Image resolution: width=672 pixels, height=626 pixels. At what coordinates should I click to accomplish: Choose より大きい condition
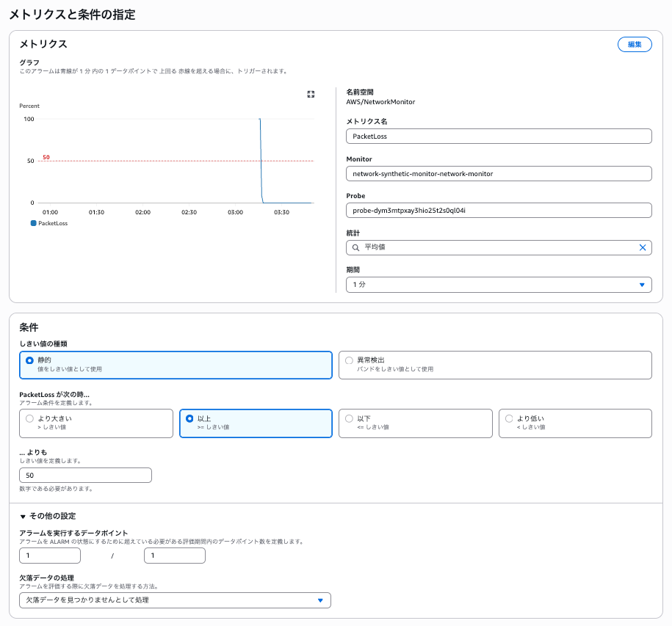click(x=96, y=423)
